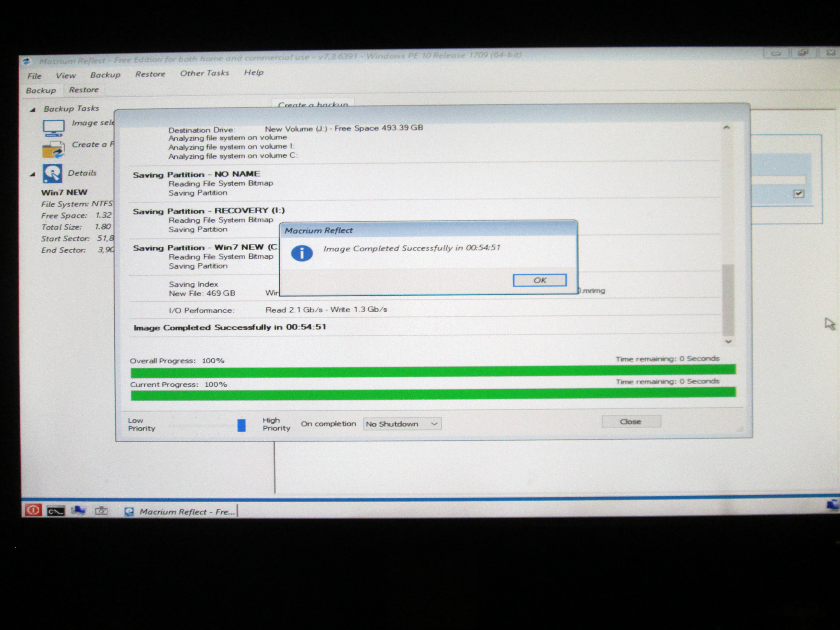Screen dimensions: 840x630
Task: Click the camera screenshot icon in taskbar
Action: tap(101, 511)
